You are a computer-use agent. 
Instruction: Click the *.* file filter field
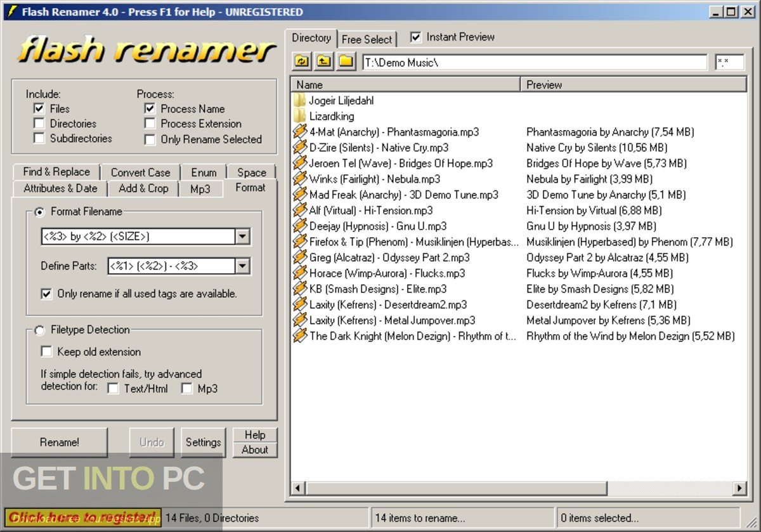731,62
